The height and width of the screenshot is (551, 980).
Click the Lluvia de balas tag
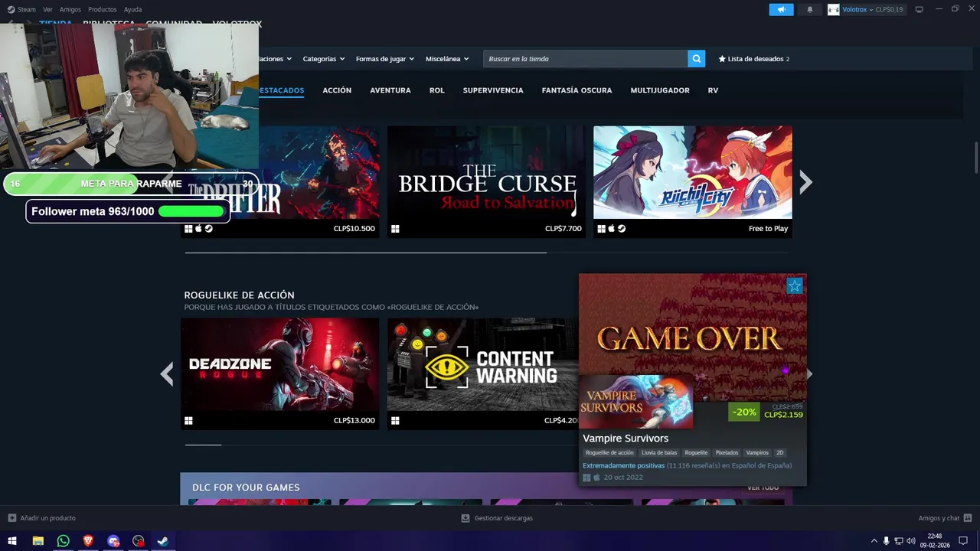click(x=659, y=453)
